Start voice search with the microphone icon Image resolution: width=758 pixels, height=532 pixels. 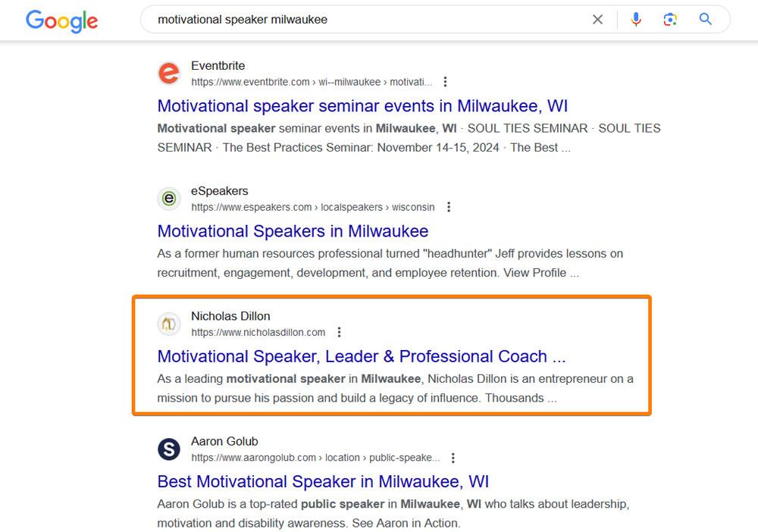coord(636,20)
